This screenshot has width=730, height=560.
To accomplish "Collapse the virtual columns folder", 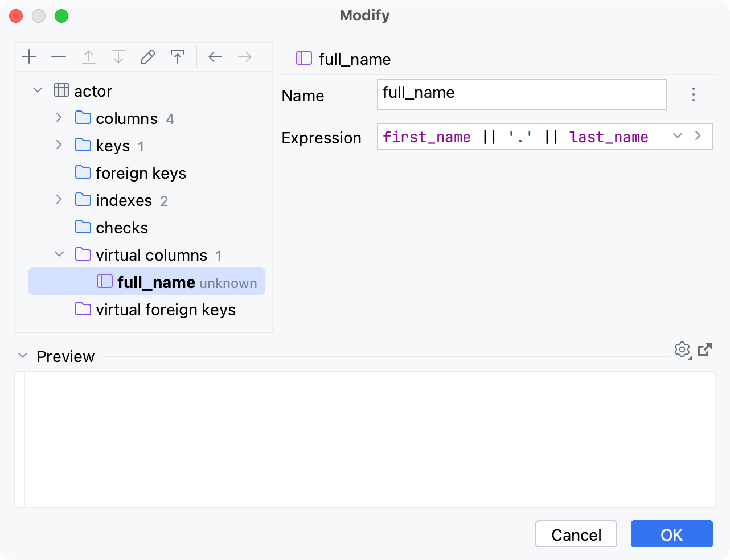I will click(59, 254).
